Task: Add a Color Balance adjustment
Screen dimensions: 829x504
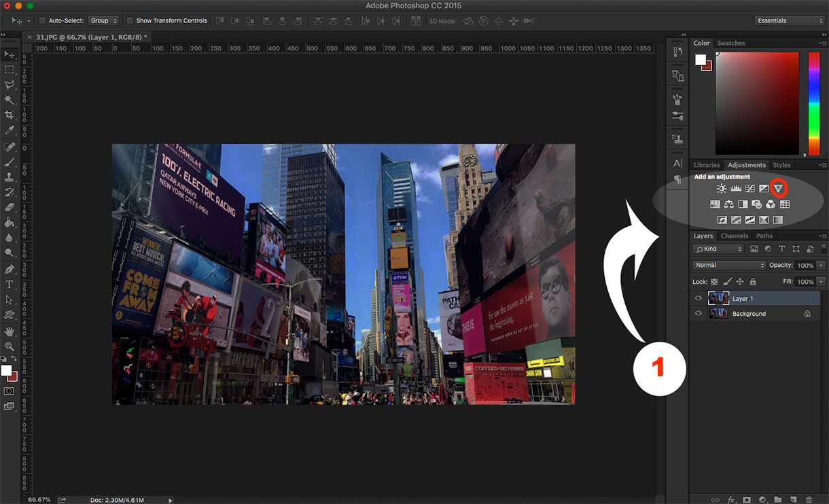Action: tap(728, 204)
